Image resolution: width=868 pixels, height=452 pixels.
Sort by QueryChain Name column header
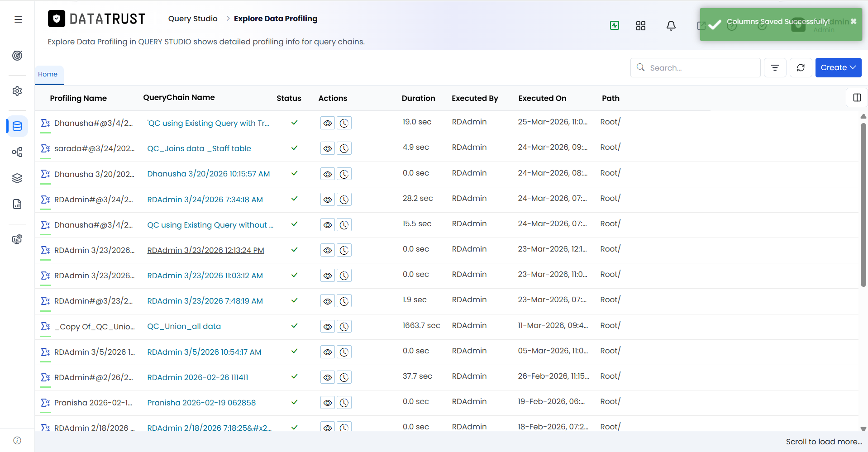(x=179, y=97)
